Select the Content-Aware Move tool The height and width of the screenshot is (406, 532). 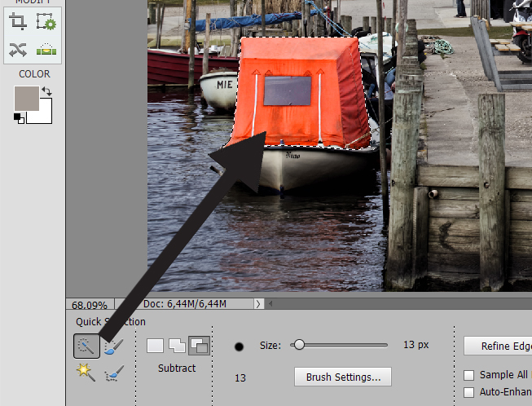pos(18,50)
